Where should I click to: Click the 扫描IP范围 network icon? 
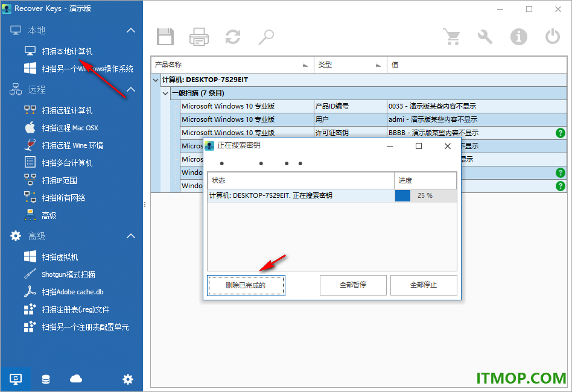tap(30, 180)
